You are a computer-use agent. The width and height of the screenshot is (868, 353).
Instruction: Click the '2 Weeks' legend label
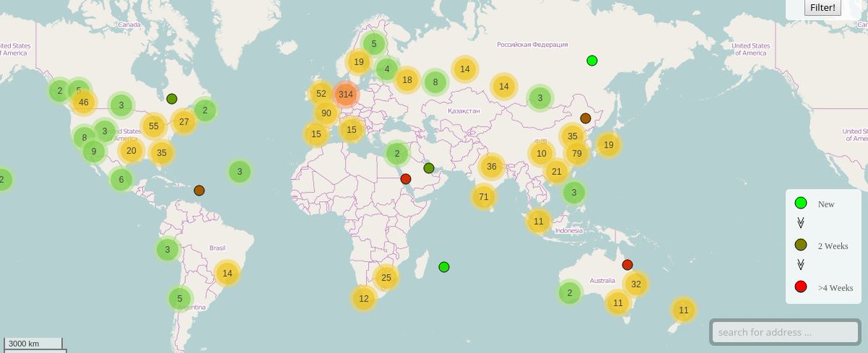coord(833,246)
